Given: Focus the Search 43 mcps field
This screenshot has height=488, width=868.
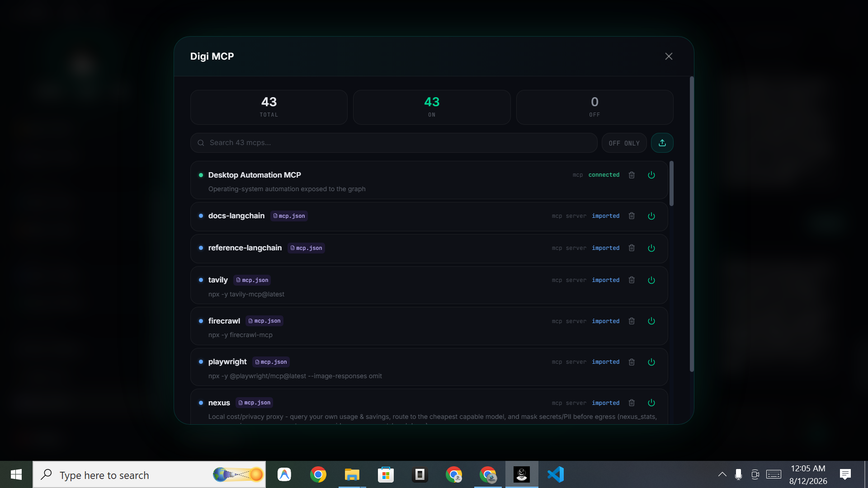Looking at the screenshot, I should (x=394, y=143).
